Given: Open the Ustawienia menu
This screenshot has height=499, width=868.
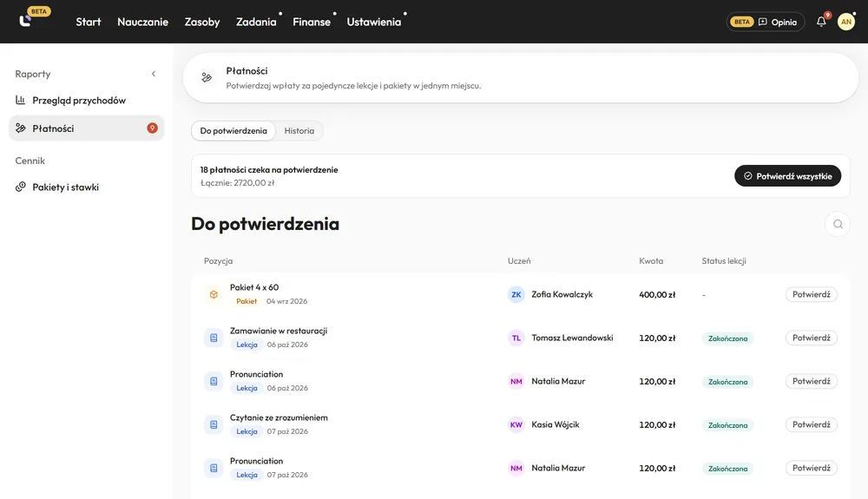Looking at the screenshot, I should click(x=373, y=22).
